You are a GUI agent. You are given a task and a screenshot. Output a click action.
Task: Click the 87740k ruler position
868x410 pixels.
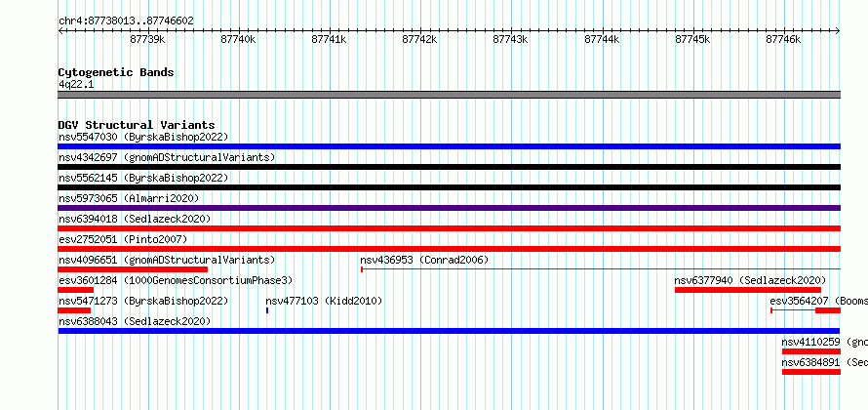click(238, 39)
